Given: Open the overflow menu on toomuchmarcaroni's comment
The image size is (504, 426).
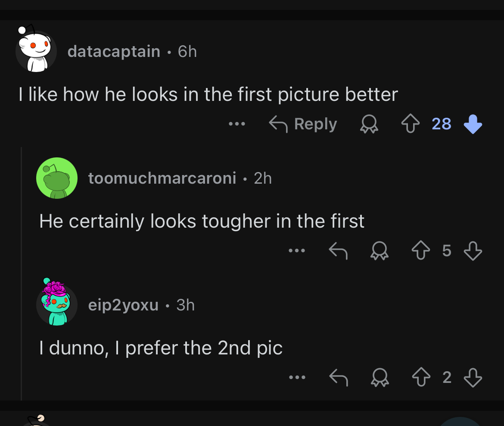Looking at the screenshot, I should pos(297,251).
